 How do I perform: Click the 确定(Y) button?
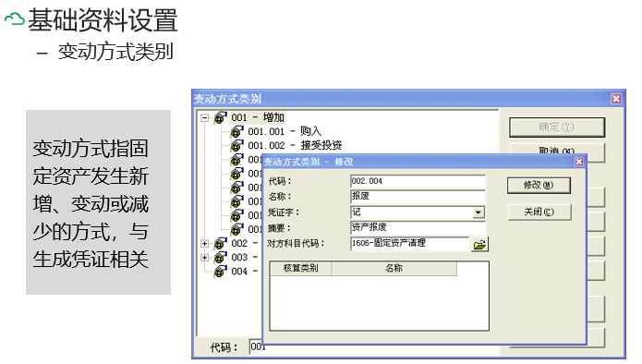click(x=557, y=127)
